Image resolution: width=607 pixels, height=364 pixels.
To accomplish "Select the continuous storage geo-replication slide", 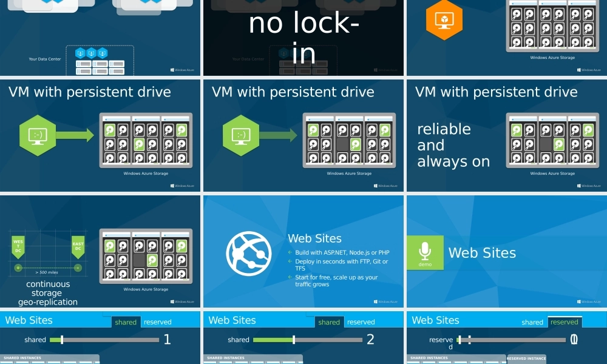I will (x=100, y=251).
